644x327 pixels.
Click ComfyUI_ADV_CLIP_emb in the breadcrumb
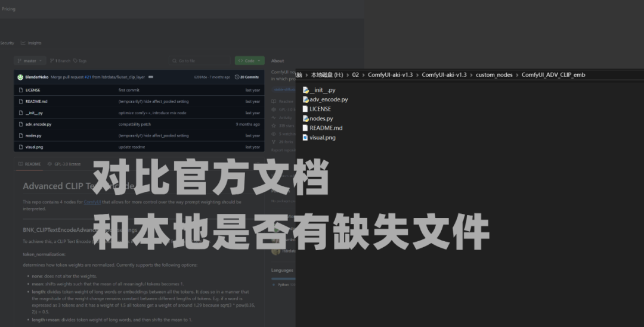[x=553, y=74]
